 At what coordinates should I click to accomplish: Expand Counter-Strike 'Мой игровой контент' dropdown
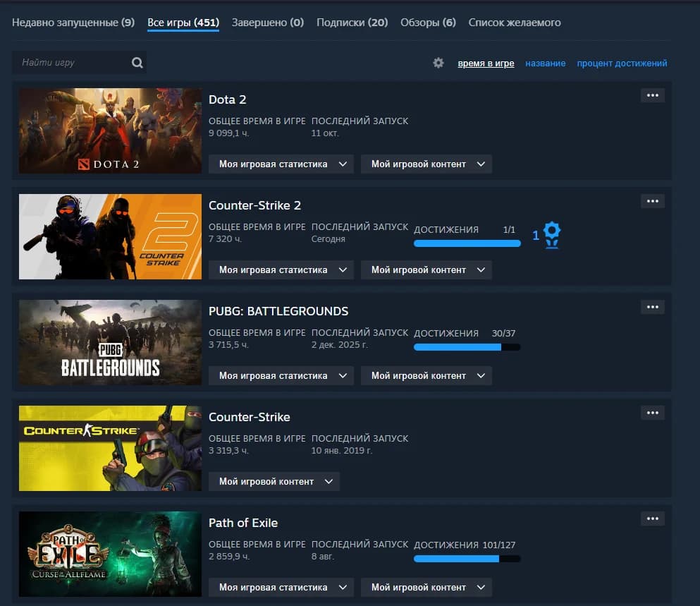click(x=274, y=482)
